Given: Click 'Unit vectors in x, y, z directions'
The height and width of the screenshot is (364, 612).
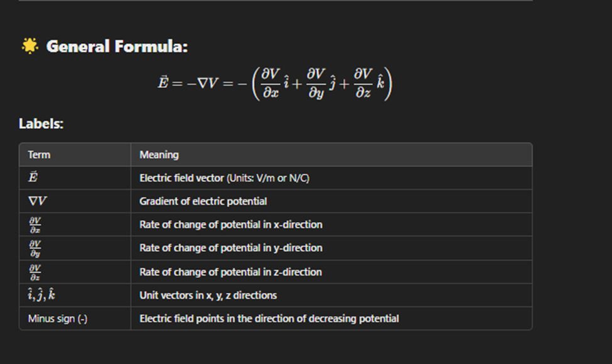Looking at the screenshot, I should tap(208, 296).
